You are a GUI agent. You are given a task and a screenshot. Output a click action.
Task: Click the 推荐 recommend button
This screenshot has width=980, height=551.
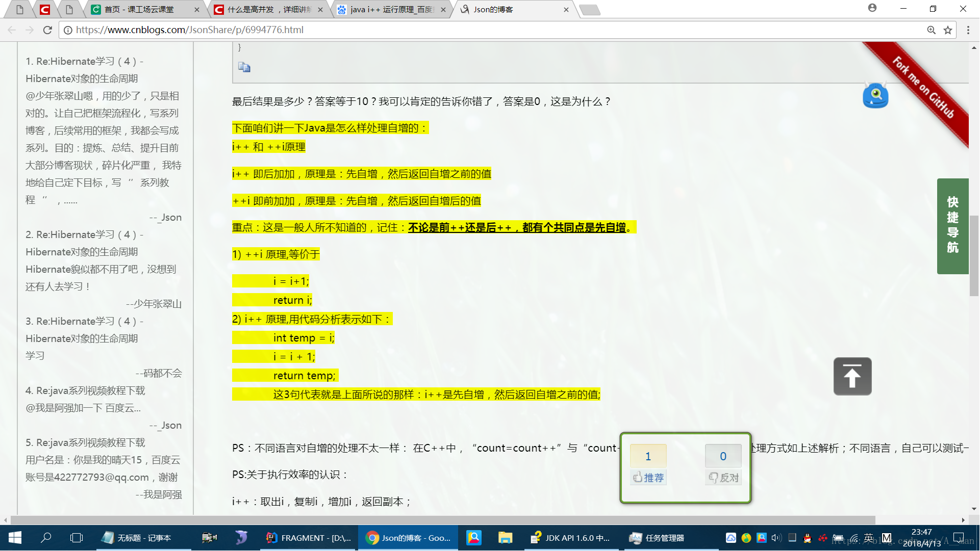648,478
